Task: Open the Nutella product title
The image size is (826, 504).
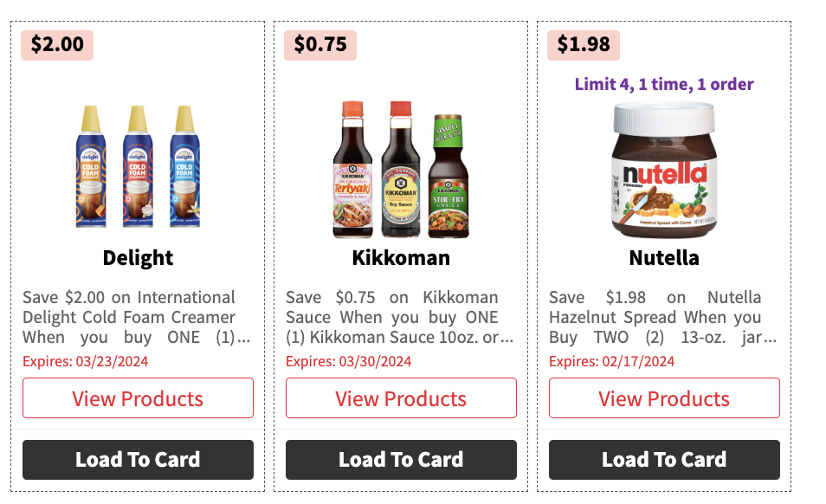Action: [x=664, y=257]
